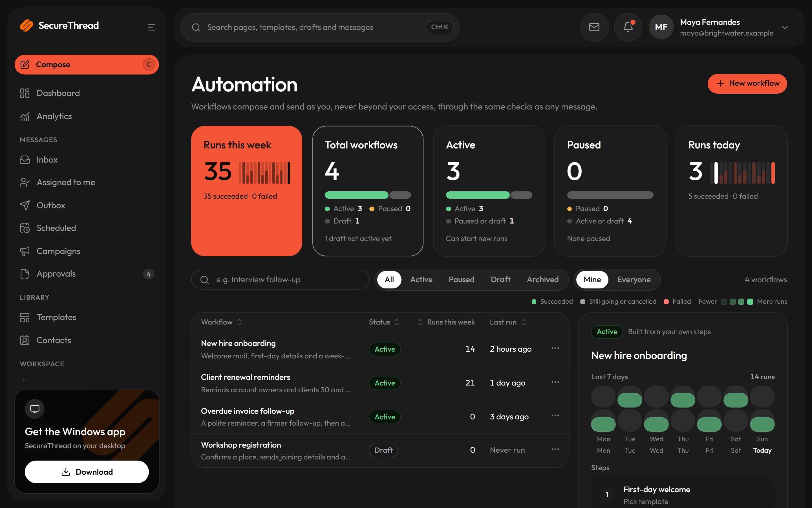Click the Assigned to me person icon
This screenshot has height=508, width=812.
pos(25,182)
